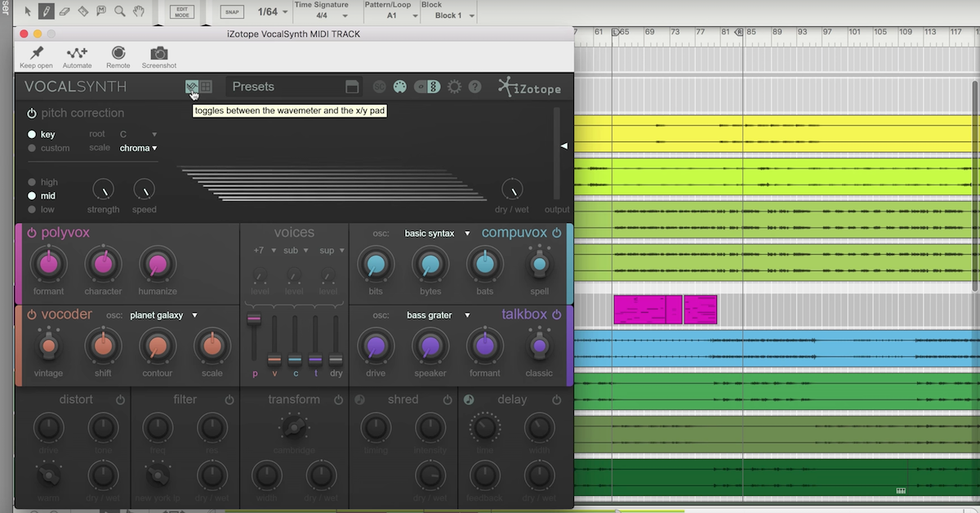Select the 'low' strength radio button
980x513 pixels.
pyautogui.click(x=30, y=210)
